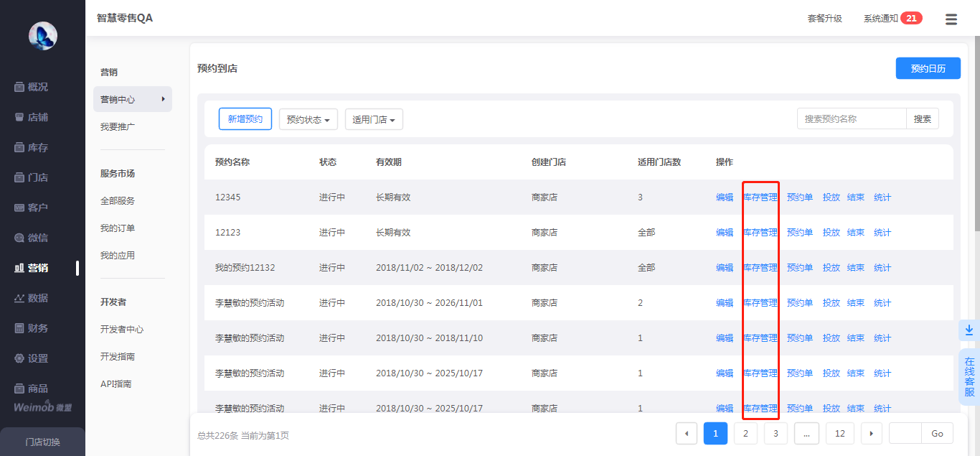Viewport: 980px width, 456px height.
Task: Click 结束 for reservation 12345
Action: point(856,197)
